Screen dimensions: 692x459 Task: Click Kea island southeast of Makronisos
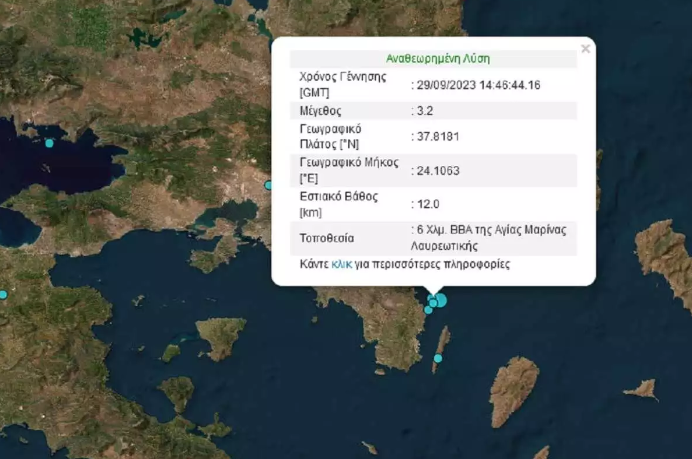(514, 389)
